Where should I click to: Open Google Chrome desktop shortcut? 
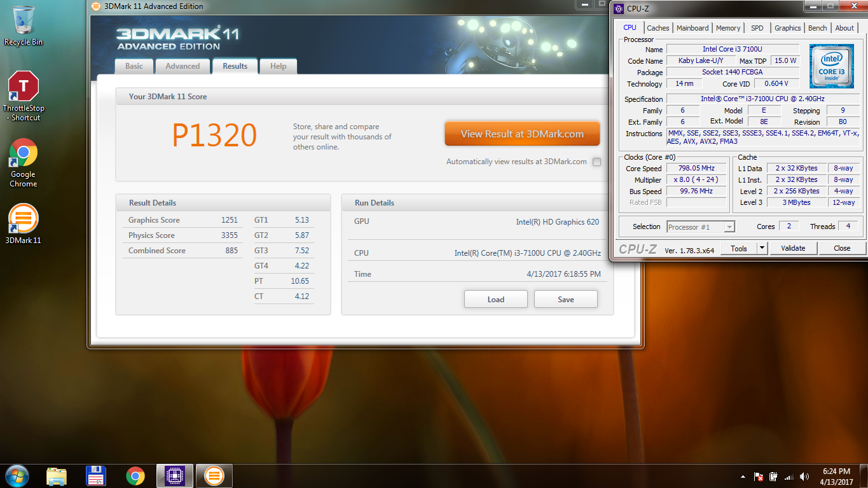(24, 163)
